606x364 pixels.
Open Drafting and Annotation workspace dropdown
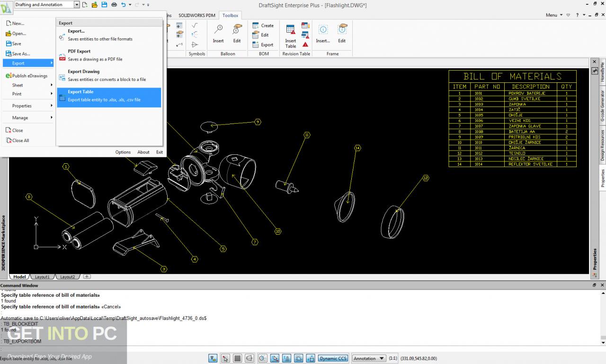tap(77, 5)
